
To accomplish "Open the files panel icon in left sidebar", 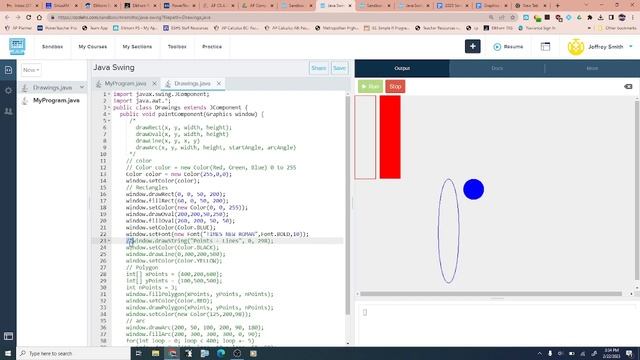I will pyautogui.click(x=8, y=70).
